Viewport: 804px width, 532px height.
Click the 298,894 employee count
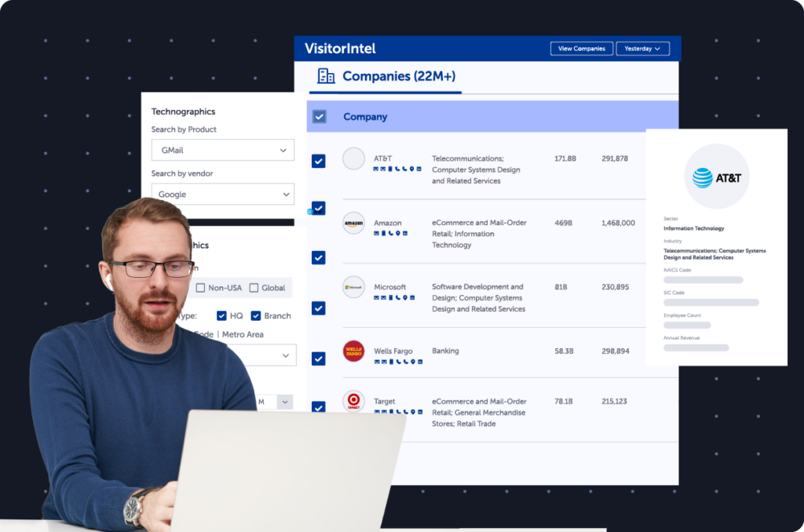point(616,351)
